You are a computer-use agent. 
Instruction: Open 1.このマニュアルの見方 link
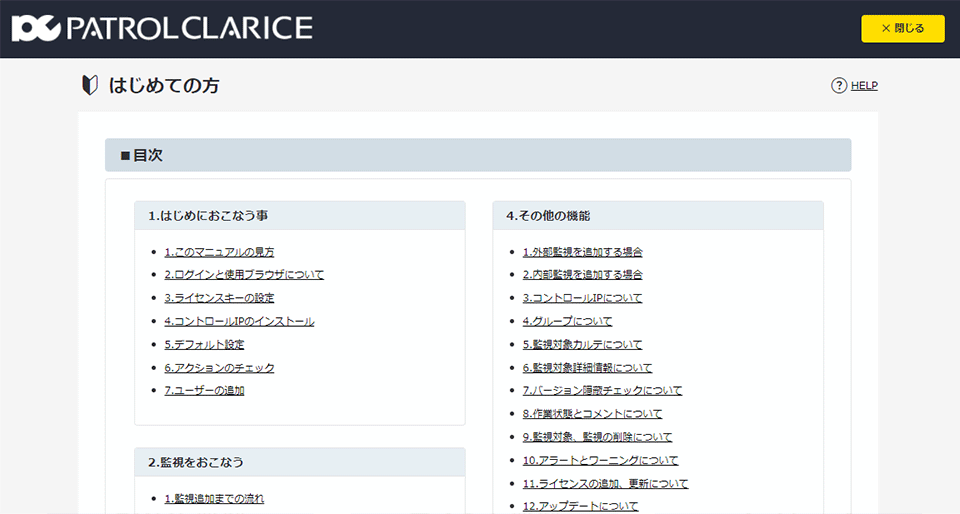pyautogui.click(x=219, y=252)
